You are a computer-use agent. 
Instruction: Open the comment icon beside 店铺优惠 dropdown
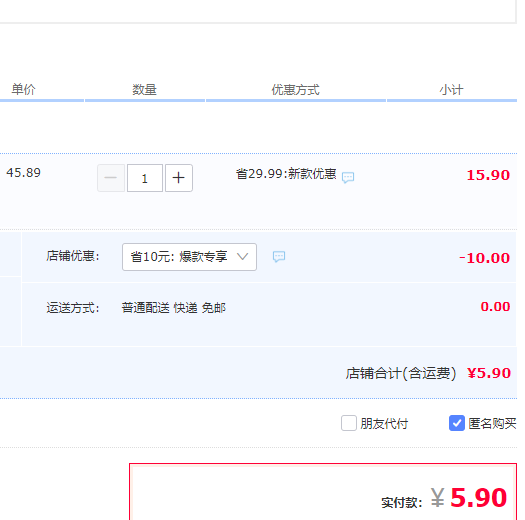pos(279,257)
